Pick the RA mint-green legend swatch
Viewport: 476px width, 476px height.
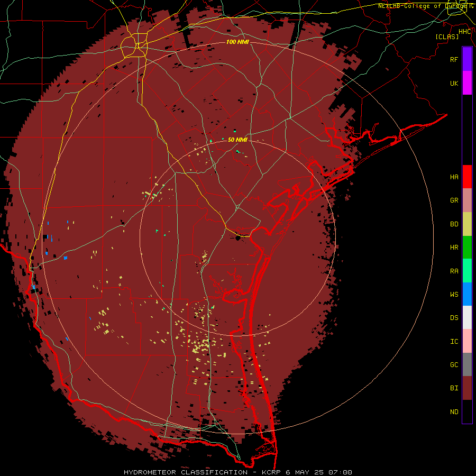[x=467, y=271]
